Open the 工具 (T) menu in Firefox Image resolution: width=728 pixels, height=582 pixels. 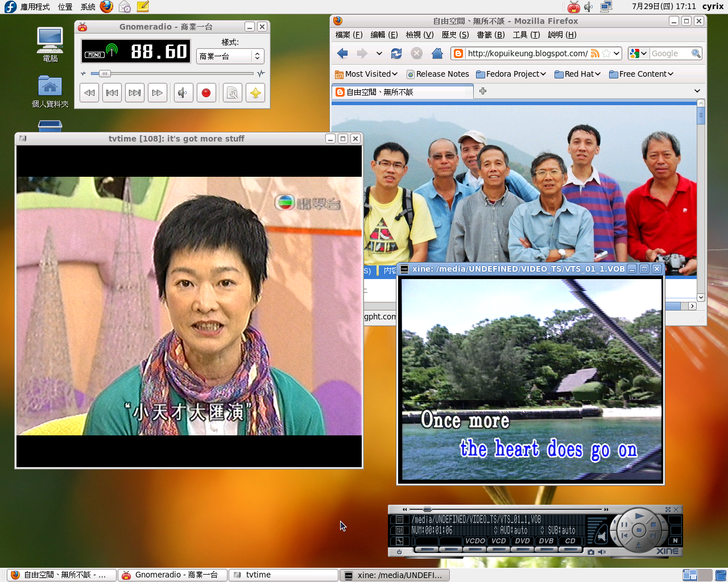pyautogui.click(x=526, y=35)
